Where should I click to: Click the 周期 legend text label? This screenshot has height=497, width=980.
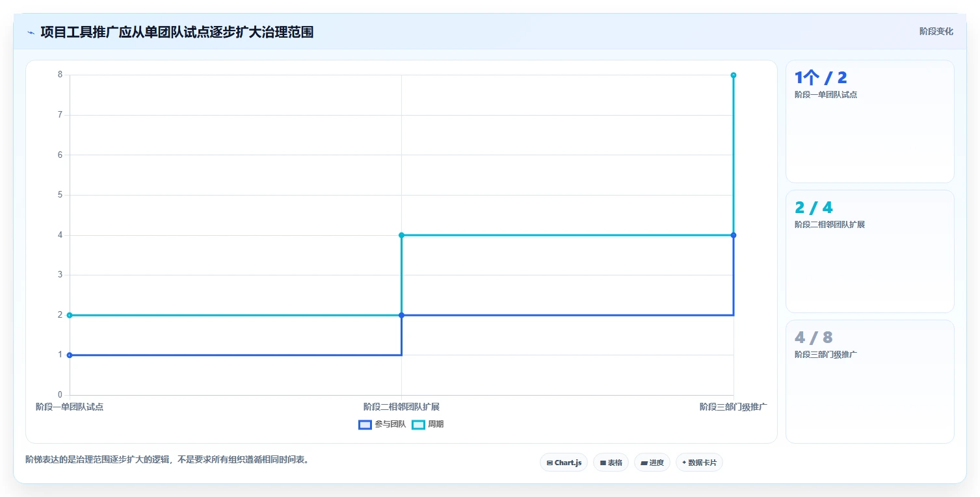click(436, 425)
